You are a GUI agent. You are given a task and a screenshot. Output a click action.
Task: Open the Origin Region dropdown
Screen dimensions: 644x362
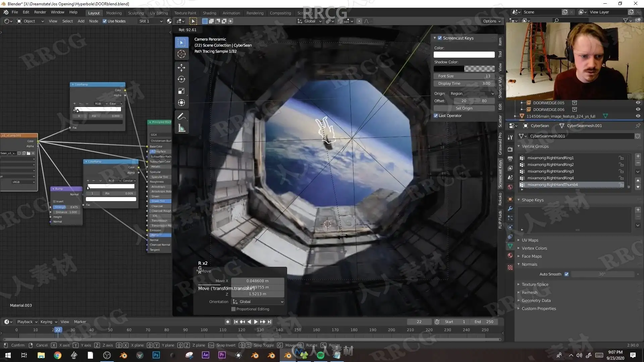tap(472, 94)
